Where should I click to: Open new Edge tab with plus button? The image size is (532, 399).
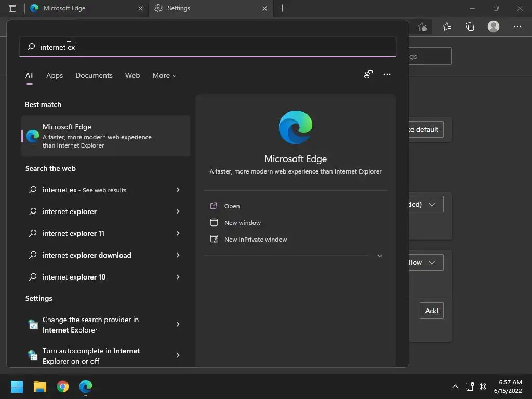282,8
